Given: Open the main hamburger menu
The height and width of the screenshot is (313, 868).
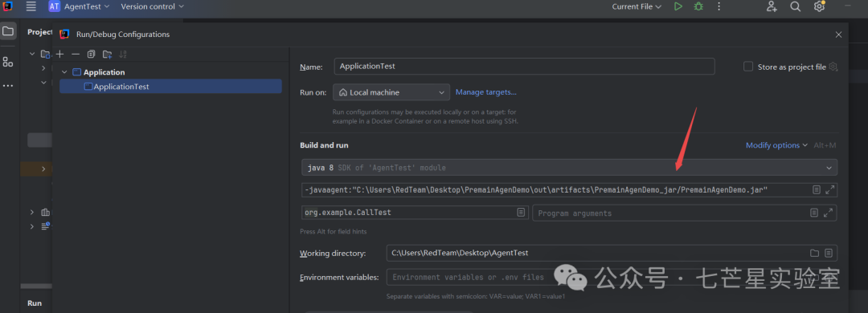Looking at the screenshot, I should coord(31,6).
